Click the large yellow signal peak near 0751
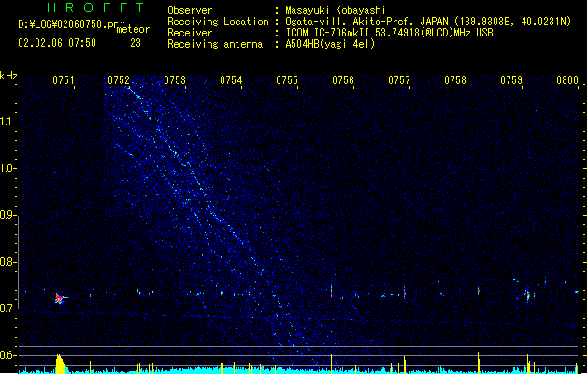 pyautogui.click(x=60, y=364)
